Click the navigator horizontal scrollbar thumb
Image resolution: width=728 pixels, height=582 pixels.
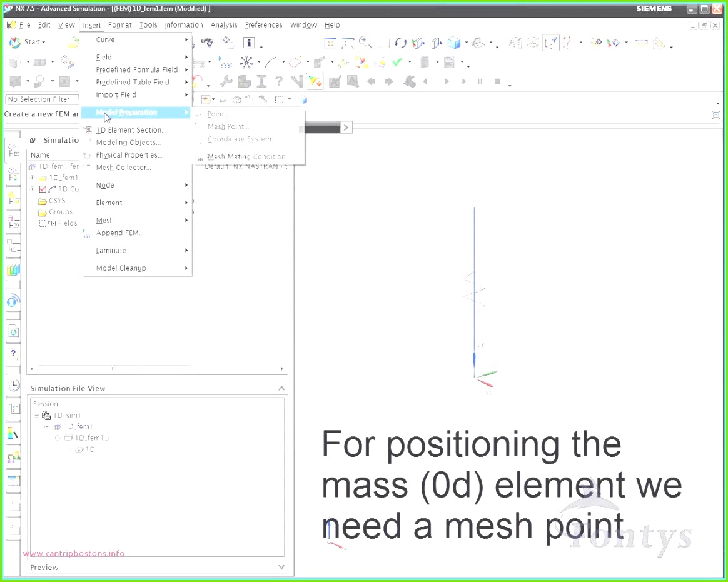pos(114,369)
